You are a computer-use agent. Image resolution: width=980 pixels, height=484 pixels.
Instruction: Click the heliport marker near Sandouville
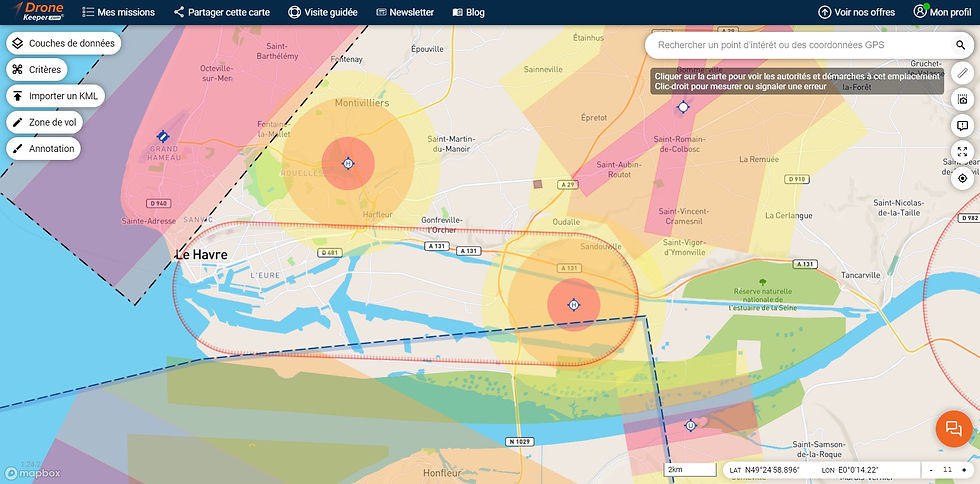pos(573,305)
